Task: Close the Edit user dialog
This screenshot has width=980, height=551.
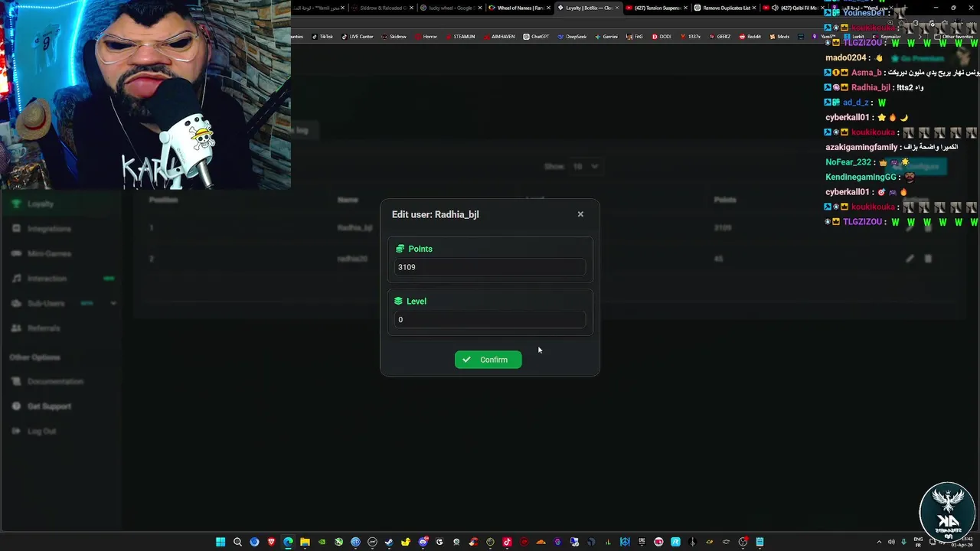Action: tap(580, 214)
